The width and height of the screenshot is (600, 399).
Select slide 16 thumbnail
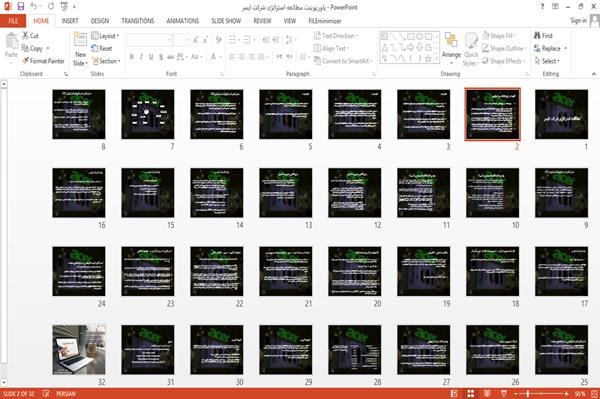click(79, 192)
